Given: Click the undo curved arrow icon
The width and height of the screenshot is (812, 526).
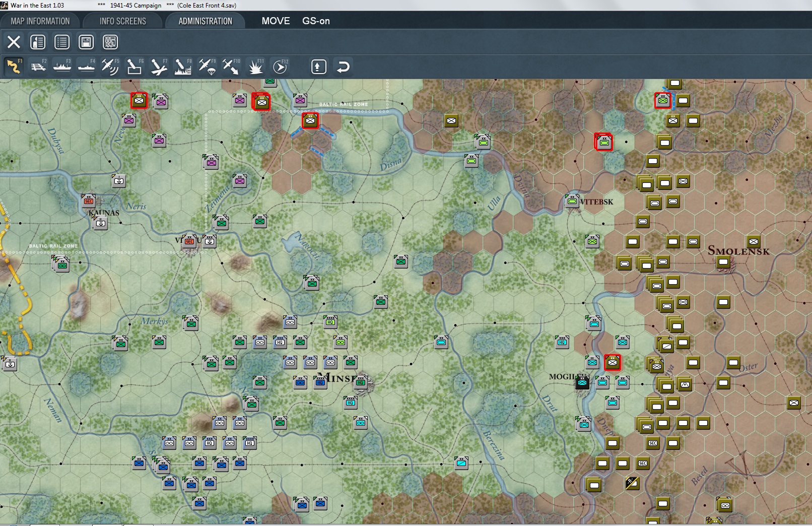Looking at the screenshot, I should point(343,67).
